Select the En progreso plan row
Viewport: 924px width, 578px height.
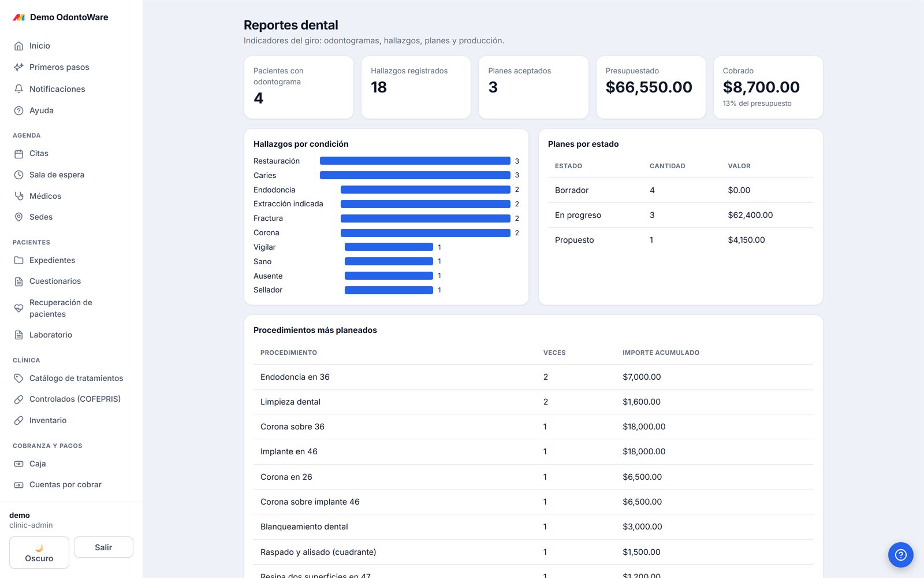click(680, 215)
